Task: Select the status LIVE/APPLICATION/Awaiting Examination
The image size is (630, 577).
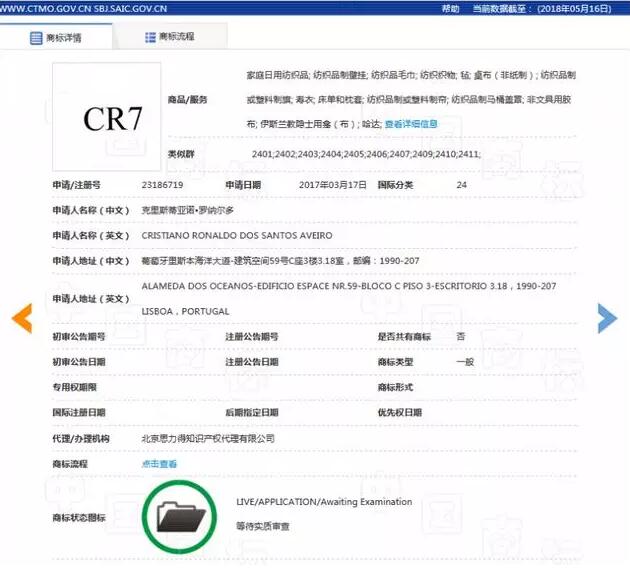Action: click(324, 502)
